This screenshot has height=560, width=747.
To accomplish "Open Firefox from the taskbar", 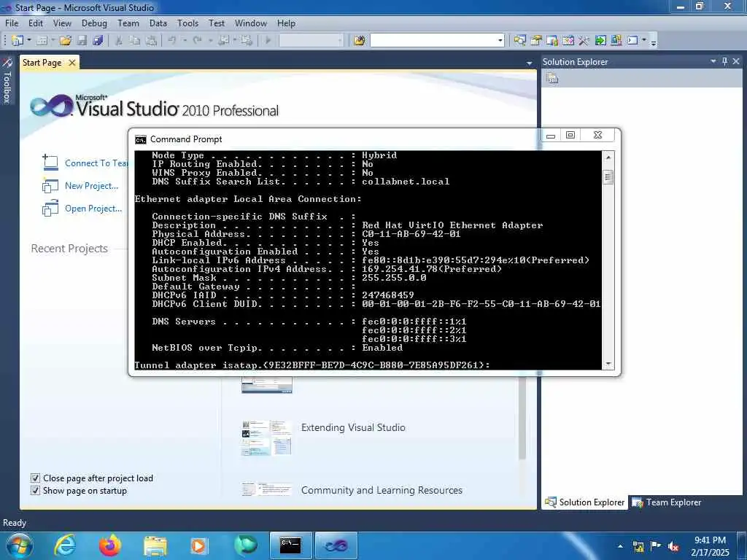I will [110, 545].
